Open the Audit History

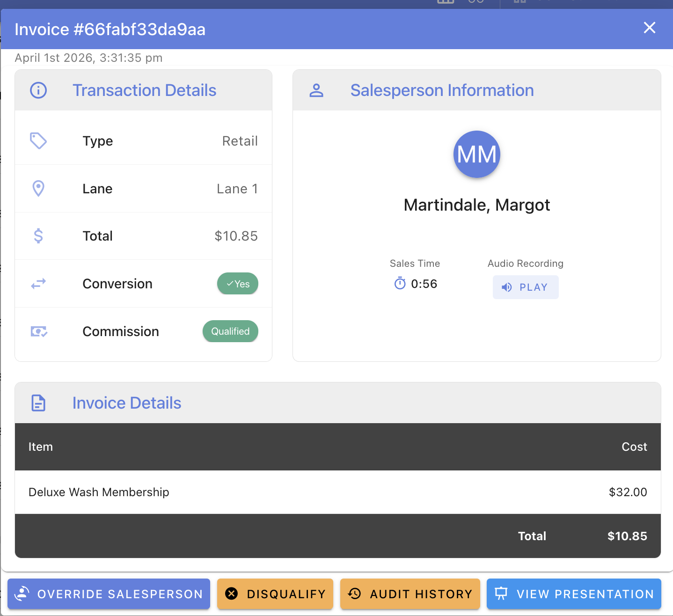point(410,594)
